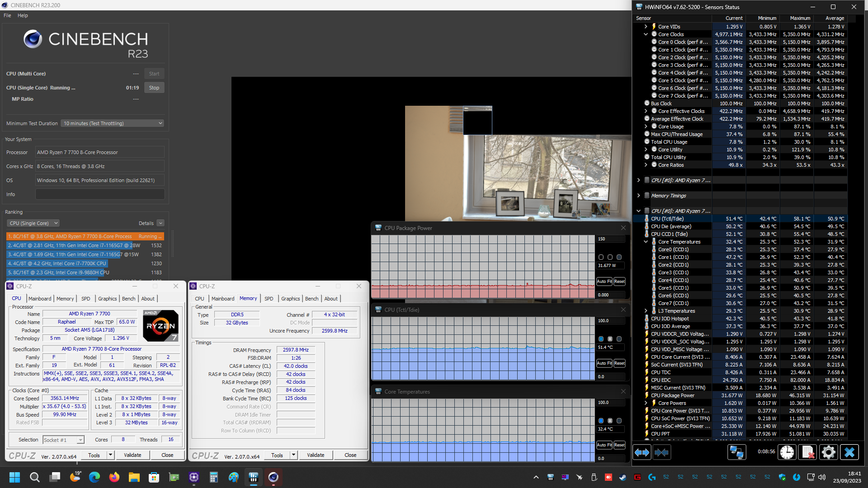Screen dimensions: 868x488
Task: Click Auto Fit in CPU Package Power graph
Action: tap(604, 281)
